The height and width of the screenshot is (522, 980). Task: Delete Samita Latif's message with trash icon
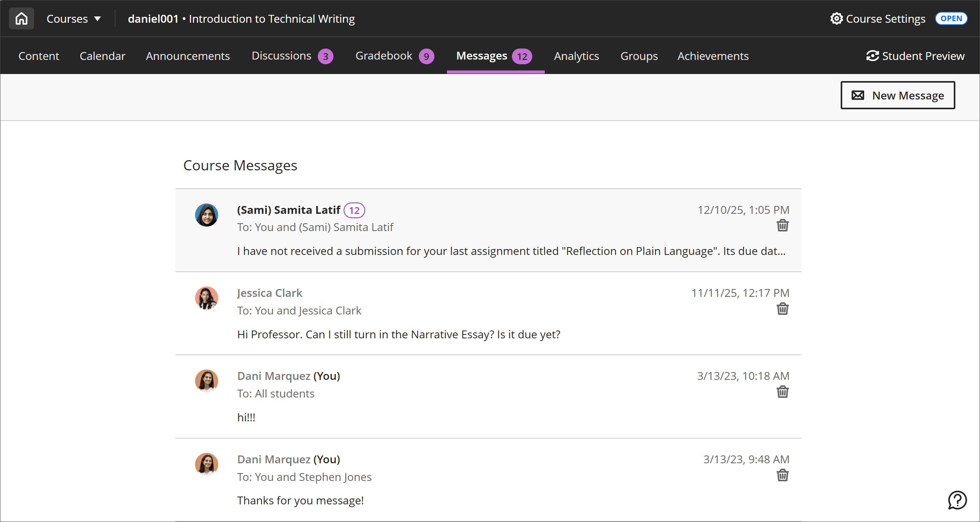tap(782, 225)
